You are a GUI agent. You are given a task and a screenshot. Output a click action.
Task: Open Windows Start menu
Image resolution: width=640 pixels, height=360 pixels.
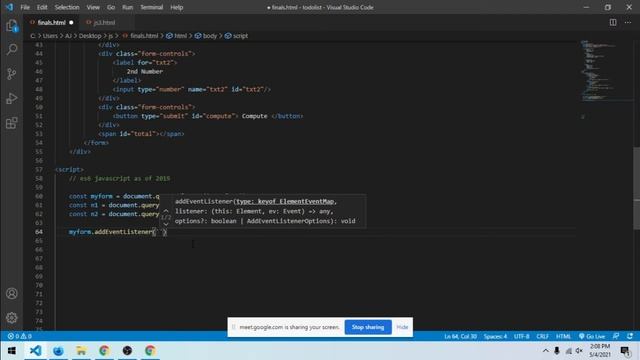12,351
